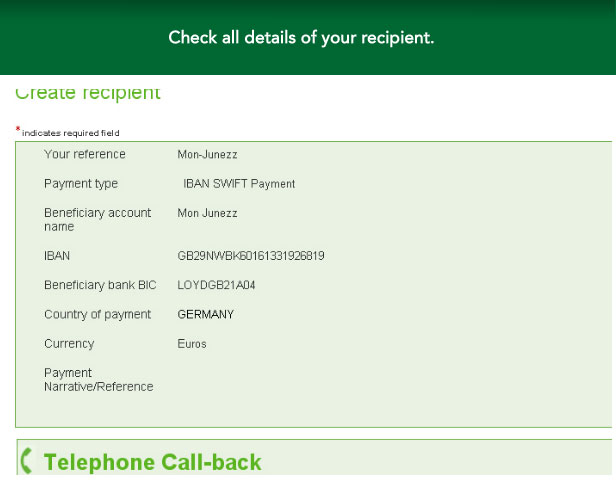Viewport: 616px width, 480px height.
Task: Click the telephone handset icon
Action: point(27,461)
